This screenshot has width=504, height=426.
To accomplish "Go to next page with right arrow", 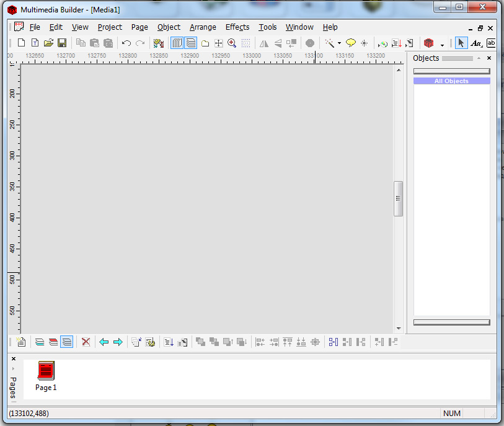I will coord(118,342).
